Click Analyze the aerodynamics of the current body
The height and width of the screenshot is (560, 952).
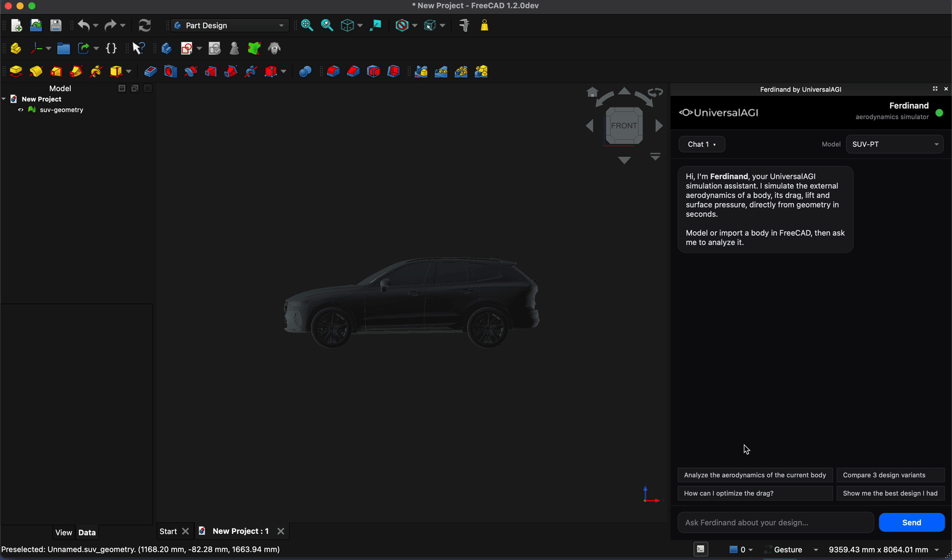point(755,475)
